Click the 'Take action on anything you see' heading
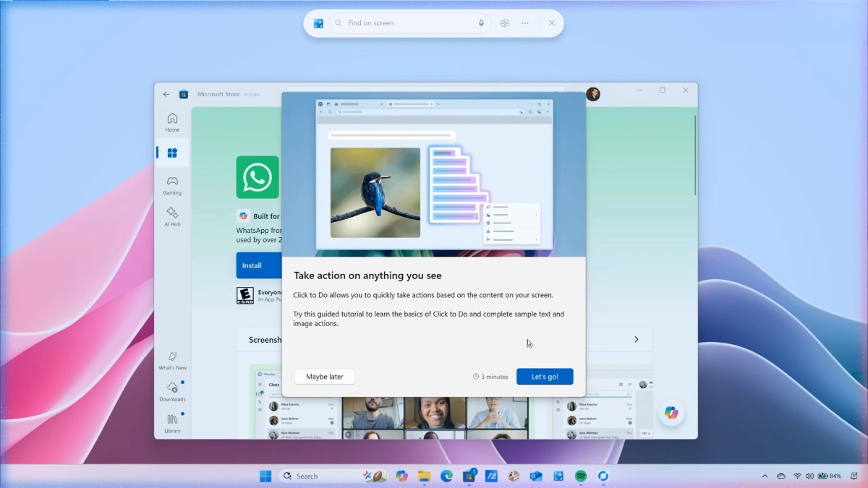Viewport: 868px width, 488px height. pyautogui.click(x=367, y=275)
